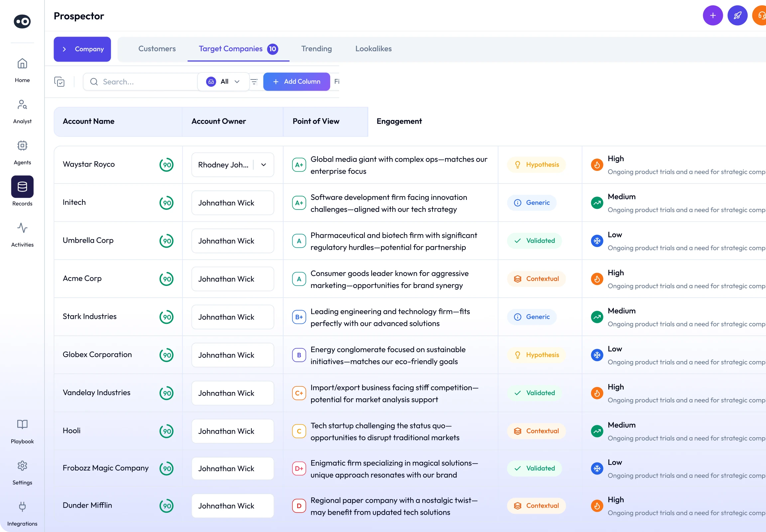Open the Analyst section
This screenshot has width=766, height=532.
22,111
